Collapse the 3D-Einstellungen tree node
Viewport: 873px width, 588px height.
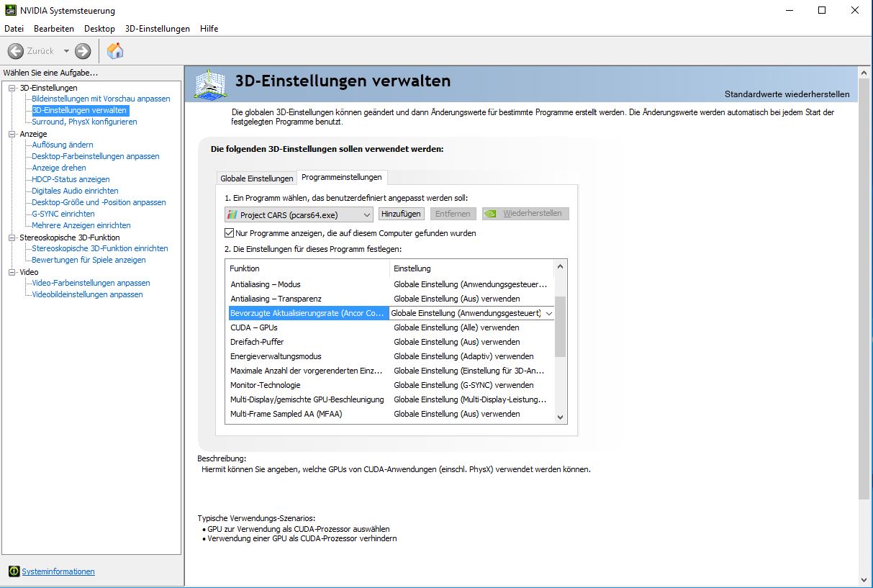pyautogui.click(x=12, y=88)
